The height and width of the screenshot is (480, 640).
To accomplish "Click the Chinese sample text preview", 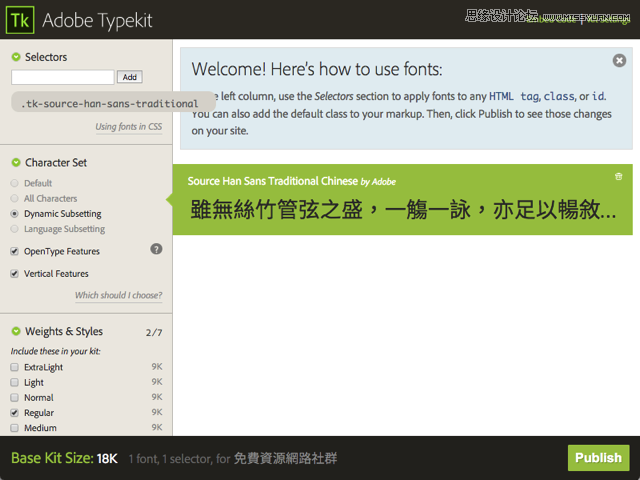I will click(403, 209).
